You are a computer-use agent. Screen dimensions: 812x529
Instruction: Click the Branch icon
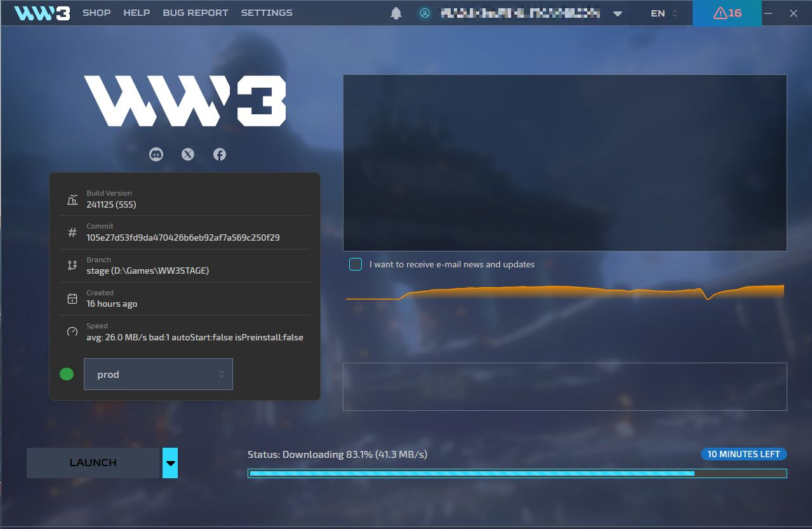tap(72, 265)
